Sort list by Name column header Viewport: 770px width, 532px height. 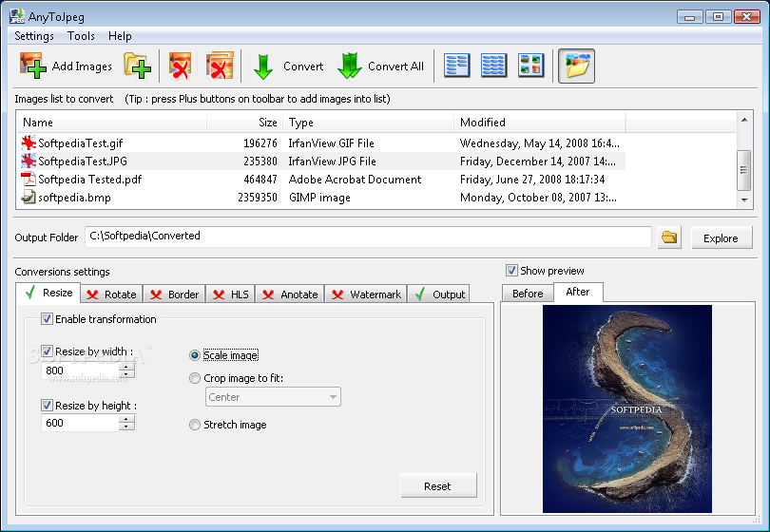point(112,123)
